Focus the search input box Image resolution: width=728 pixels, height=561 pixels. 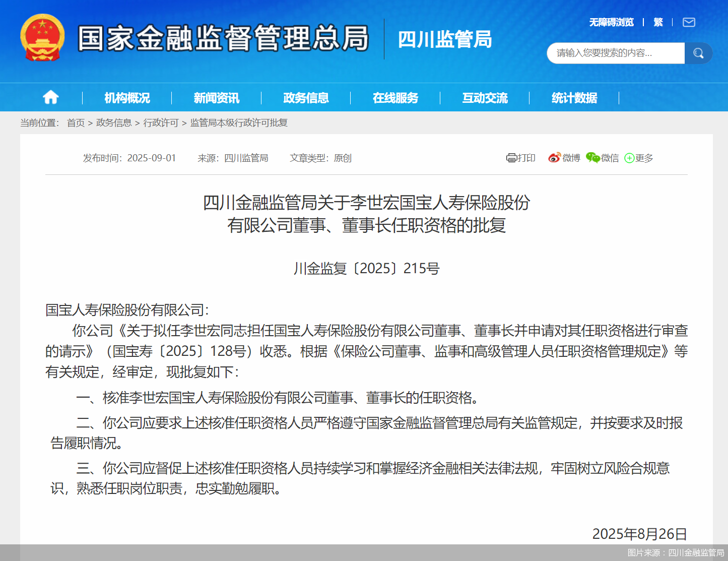coord(616,53)
